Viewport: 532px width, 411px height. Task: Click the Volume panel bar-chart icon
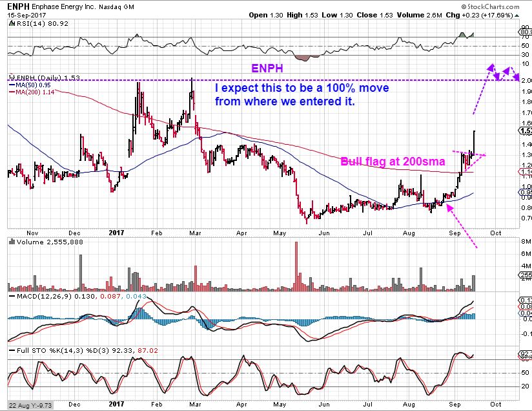point(12,242)
